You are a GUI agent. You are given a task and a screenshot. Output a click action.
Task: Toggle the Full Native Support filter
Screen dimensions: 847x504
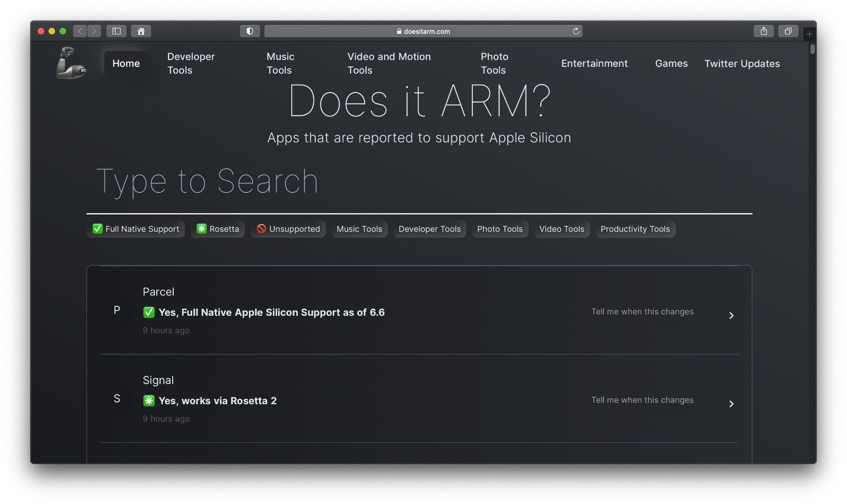[x=136, y=229]
